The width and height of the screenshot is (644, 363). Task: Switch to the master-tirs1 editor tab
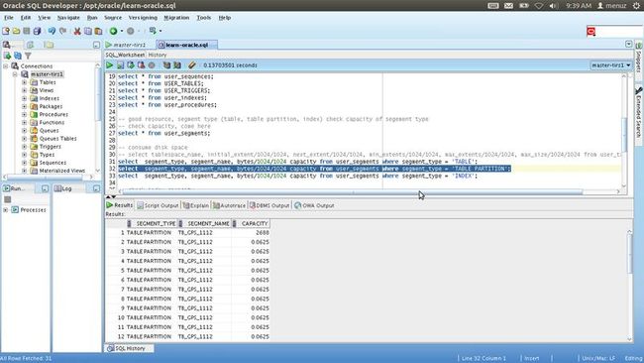pos(127,45)
